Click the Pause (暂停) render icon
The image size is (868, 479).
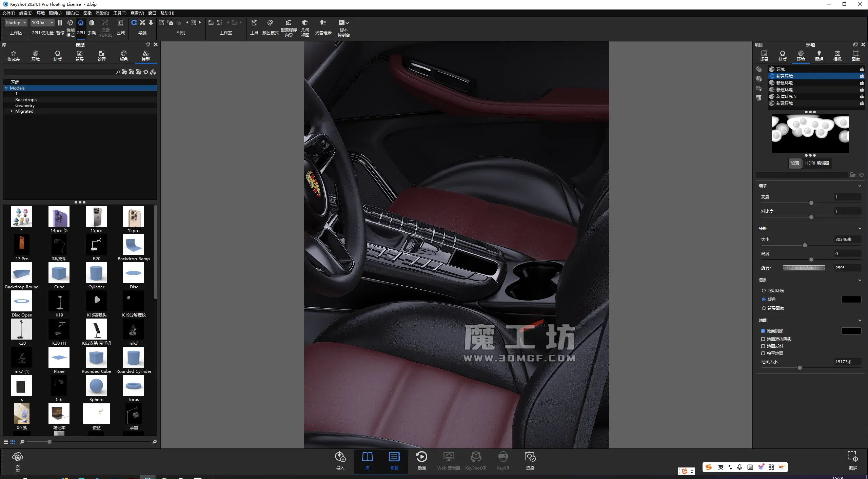point(60,23)
